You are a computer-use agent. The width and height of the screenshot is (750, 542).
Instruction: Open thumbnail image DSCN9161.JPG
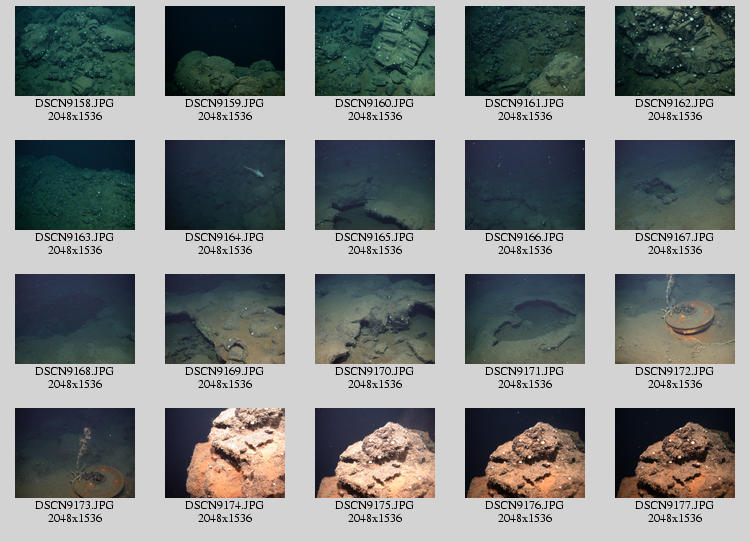coord(525,51)
